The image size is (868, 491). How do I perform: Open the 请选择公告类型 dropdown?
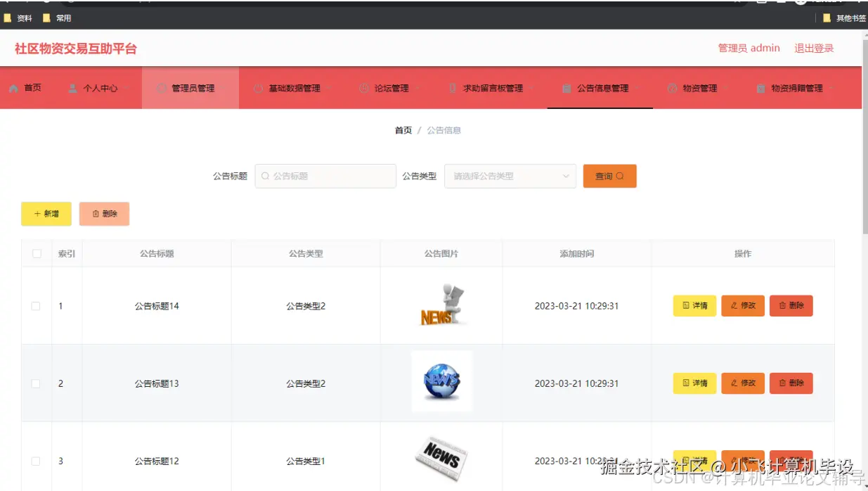click(x=510, y=176)
